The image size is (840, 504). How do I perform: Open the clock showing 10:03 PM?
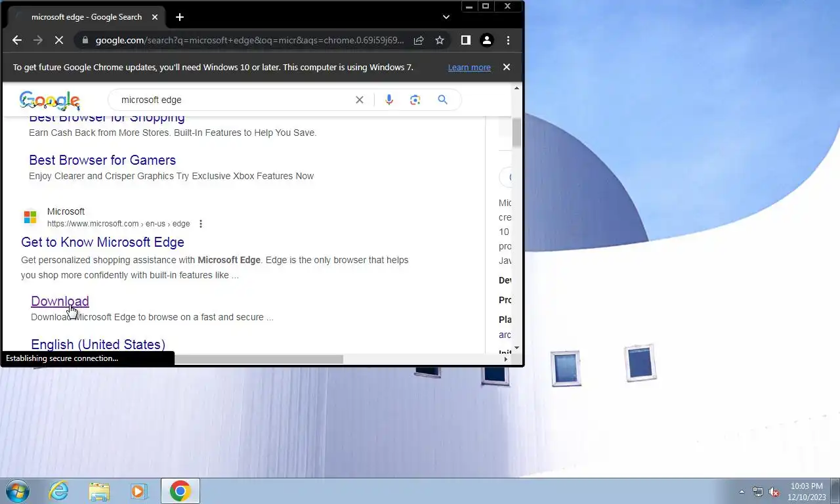point(807,492)
